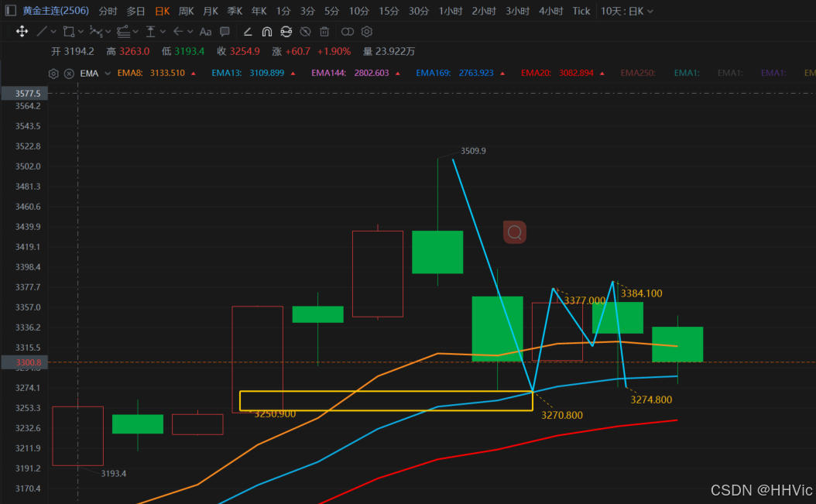Open the EMA indicator dropdown
This screenshot has width=816, height=504.
tap(108, 74)
